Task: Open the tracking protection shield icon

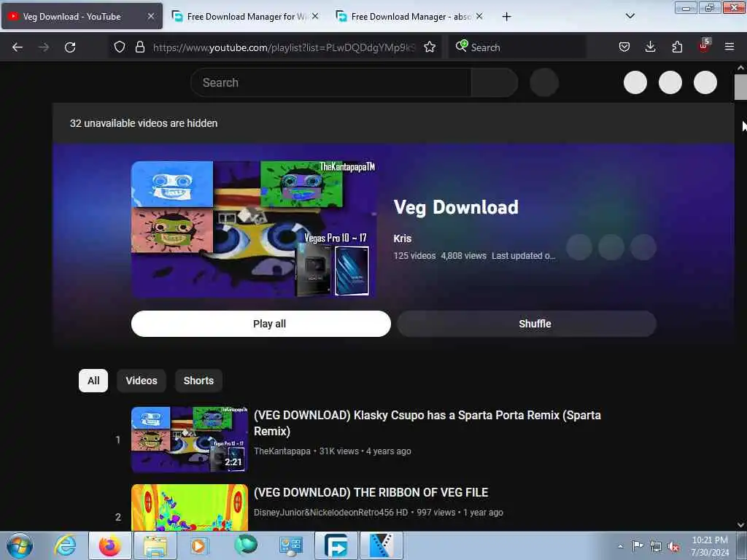Action: point(120,47)
